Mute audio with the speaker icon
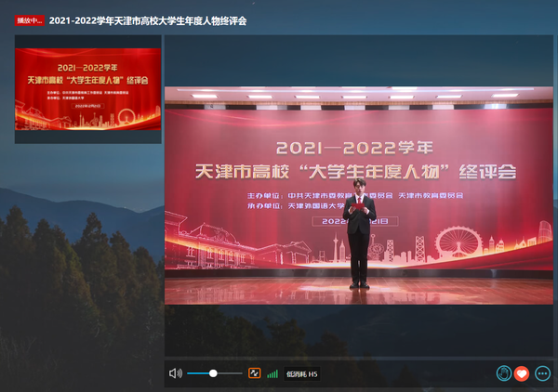Image resolution: width=558 pixels, height=392 pixels. point(175,373)
